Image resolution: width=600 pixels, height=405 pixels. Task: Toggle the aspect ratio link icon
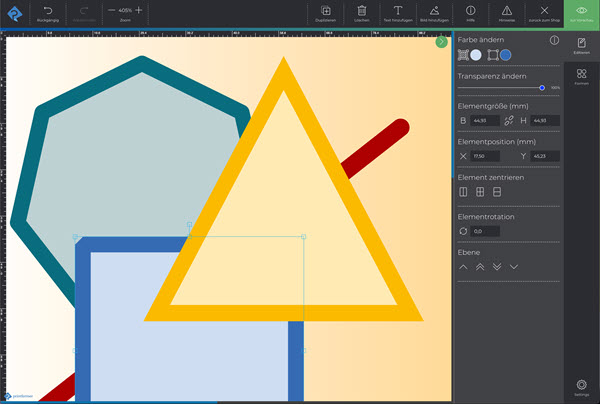[509, 121]
